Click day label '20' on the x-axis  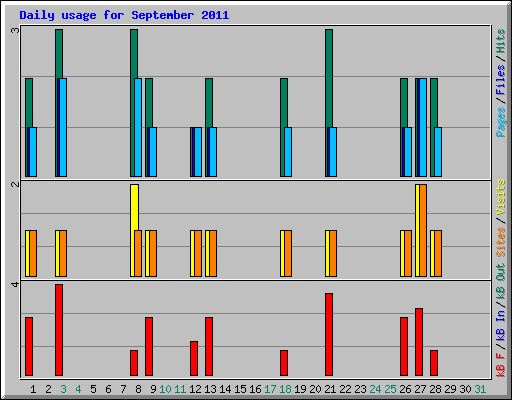315,389
